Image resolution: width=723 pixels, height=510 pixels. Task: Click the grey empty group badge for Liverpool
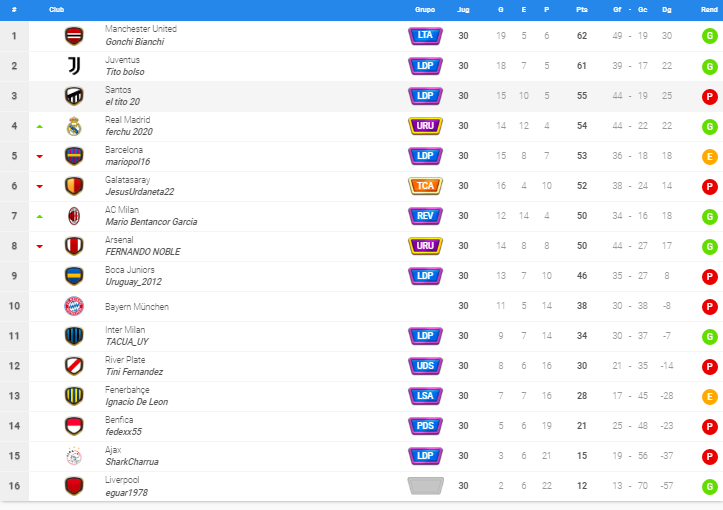tap(425, 486)
